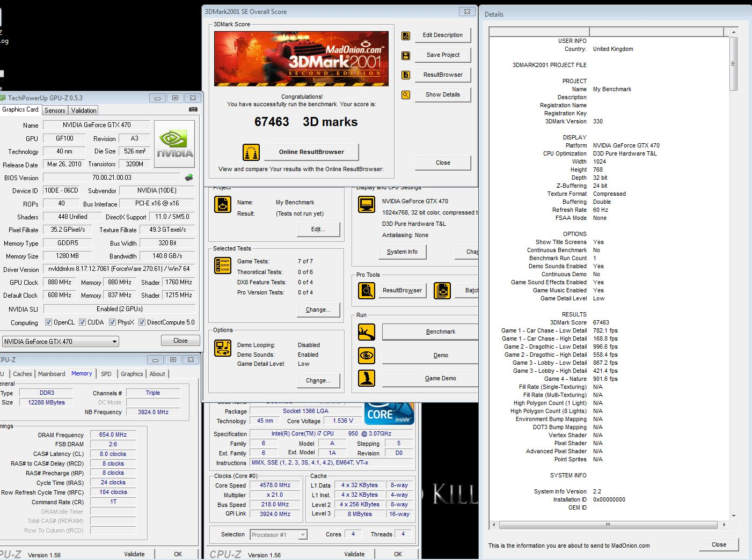Click Change... button under Options
Screen dimensions: 752x560
(318, 381)
